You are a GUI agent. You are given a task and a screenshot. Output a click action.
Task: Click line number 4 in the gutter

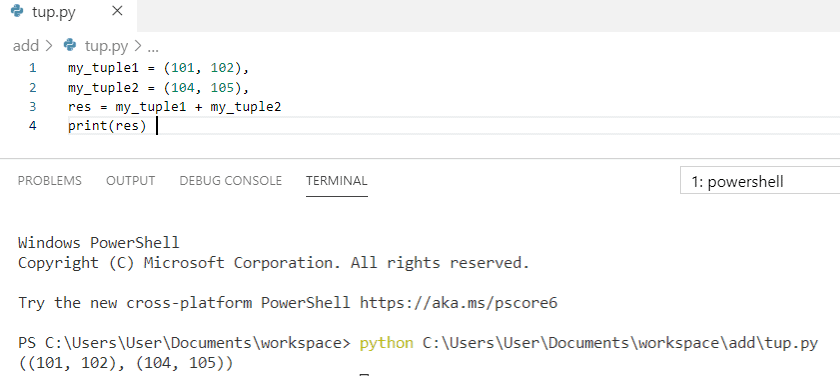click(33, 127)
